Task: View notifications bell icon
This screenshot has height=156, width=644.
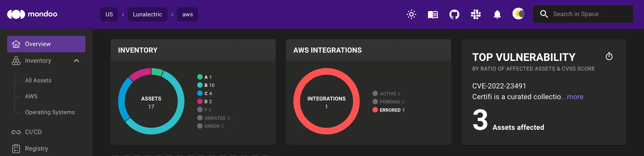Action: pyautogui.click(x=497, y=14)
